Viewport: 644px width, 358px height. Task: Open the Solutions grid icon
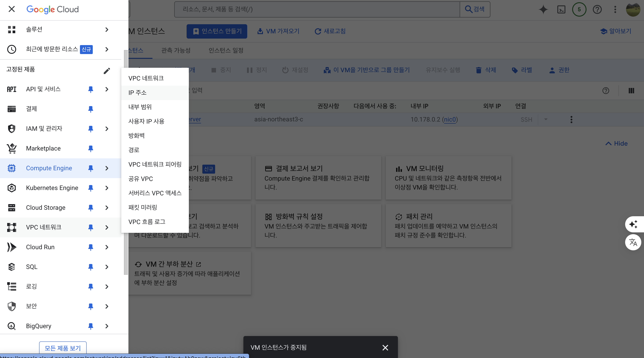coord(11,29)
